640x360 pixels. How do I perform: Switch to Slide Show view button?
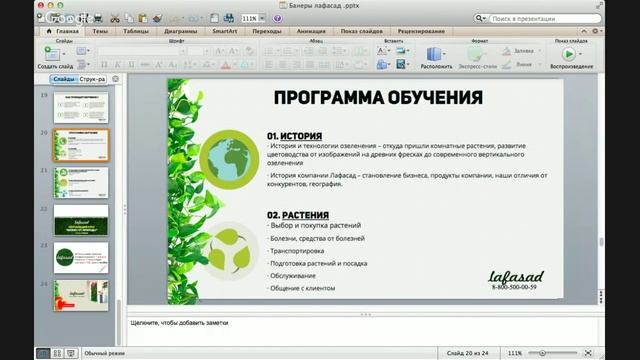point(71,353)
